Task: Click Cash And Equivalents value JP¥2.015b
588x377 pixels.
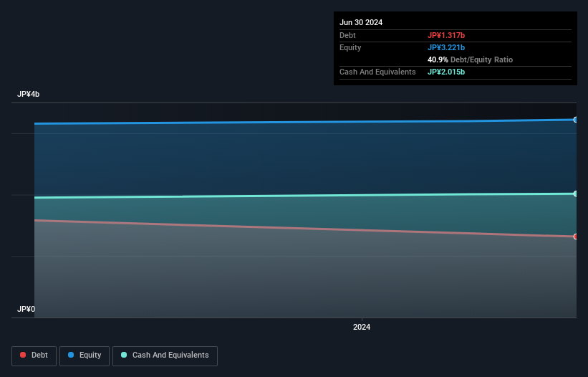Action: coord(446,72)
